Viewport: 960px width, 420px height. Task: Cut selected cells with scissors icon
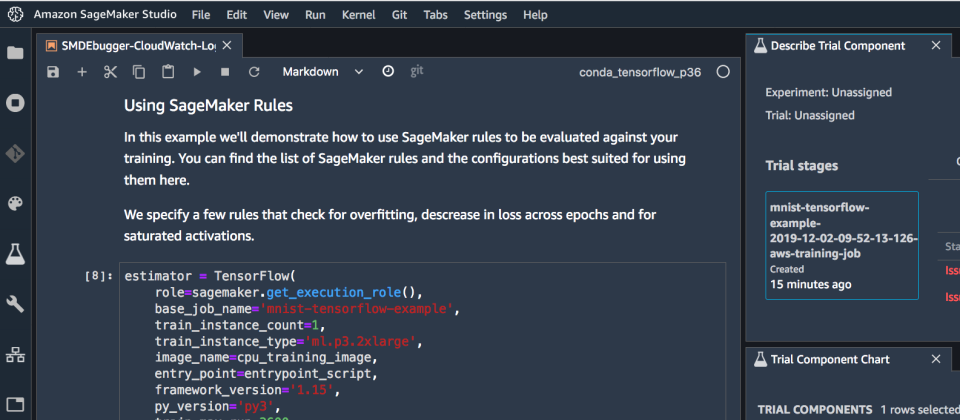pos(110,72)
